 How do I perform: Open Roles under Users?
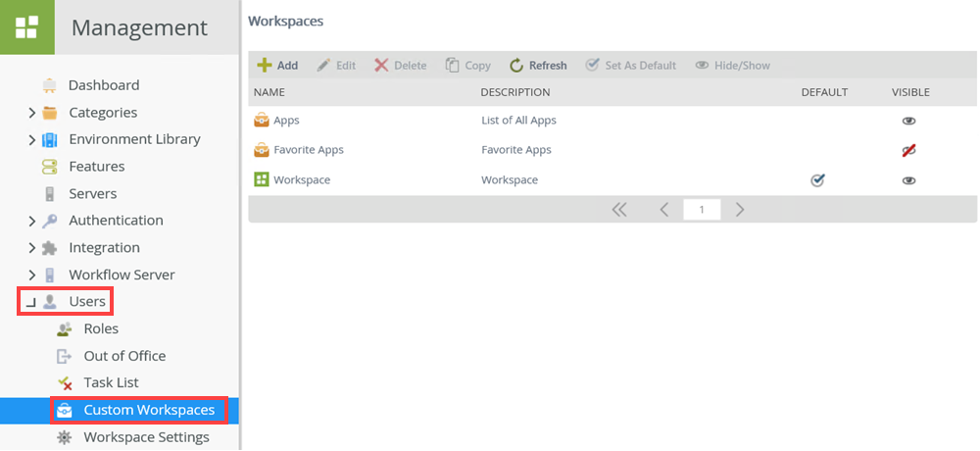(101, 329)
